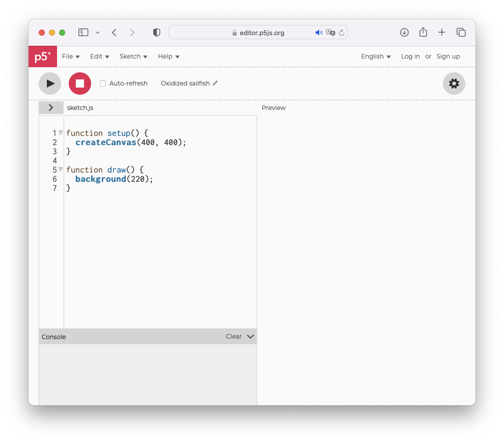Edit the sketch name with pencil icon
Viewport: 504px width, 443px height.
pos(215,84)
